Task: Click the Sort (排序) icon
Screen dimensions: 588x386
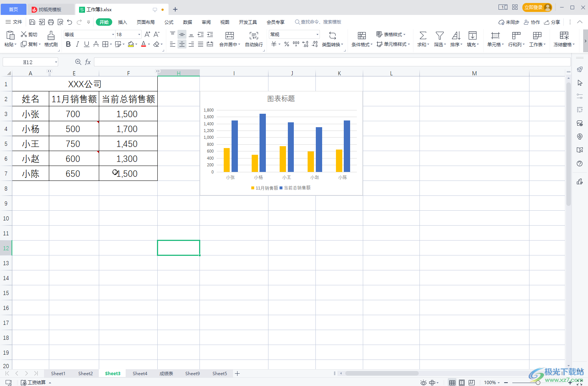Action: click(456, 35)
